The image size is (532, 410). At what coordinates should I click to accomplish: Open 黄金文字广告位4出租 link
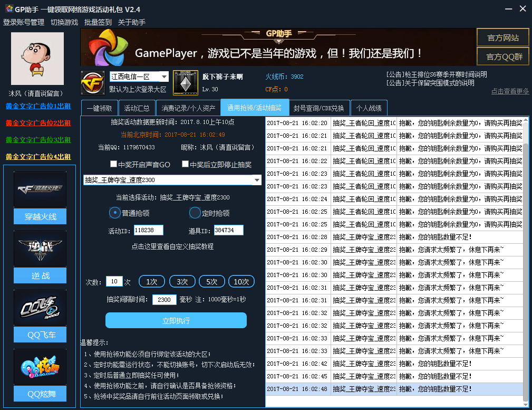38,157
